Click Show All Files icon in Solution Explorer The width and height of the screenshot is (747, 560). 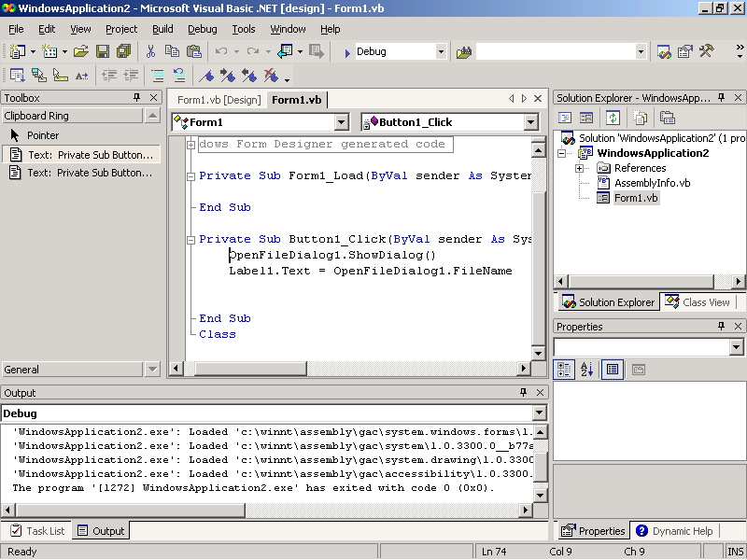click(x=640, y=118)
